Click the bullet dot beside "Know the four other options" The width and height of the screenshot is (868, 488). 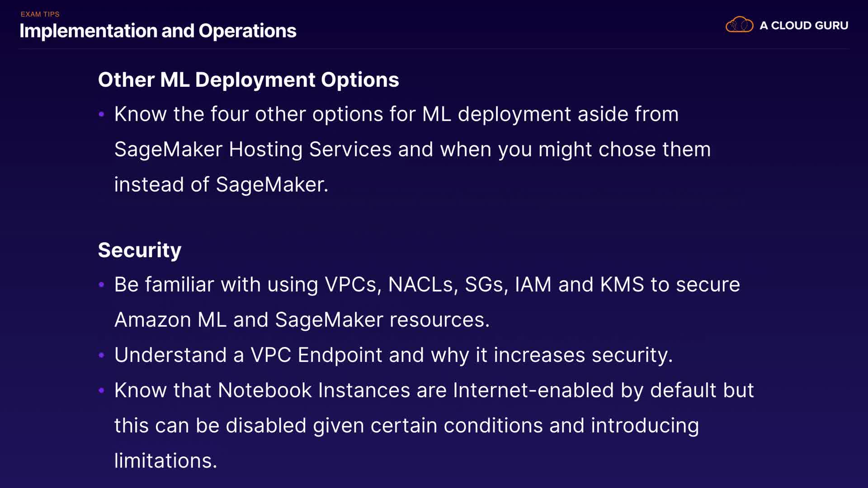[102, 114]
